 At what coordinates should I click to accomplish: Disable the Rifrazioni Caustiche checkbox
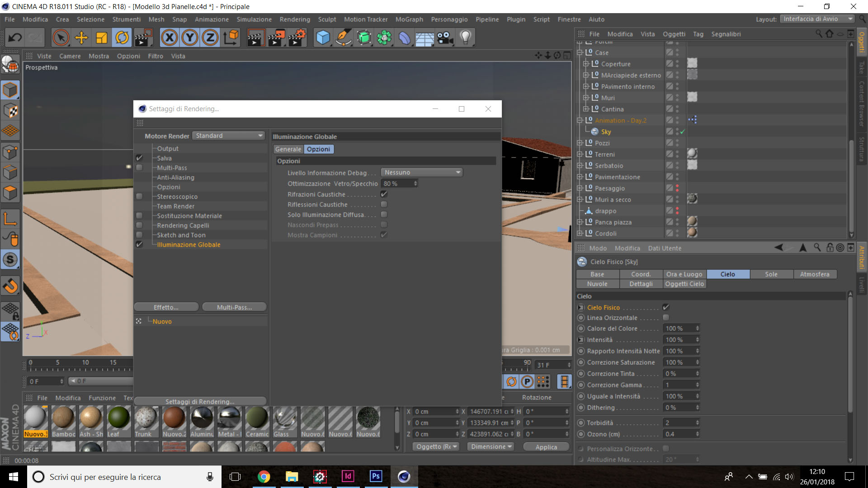[384, 194]
